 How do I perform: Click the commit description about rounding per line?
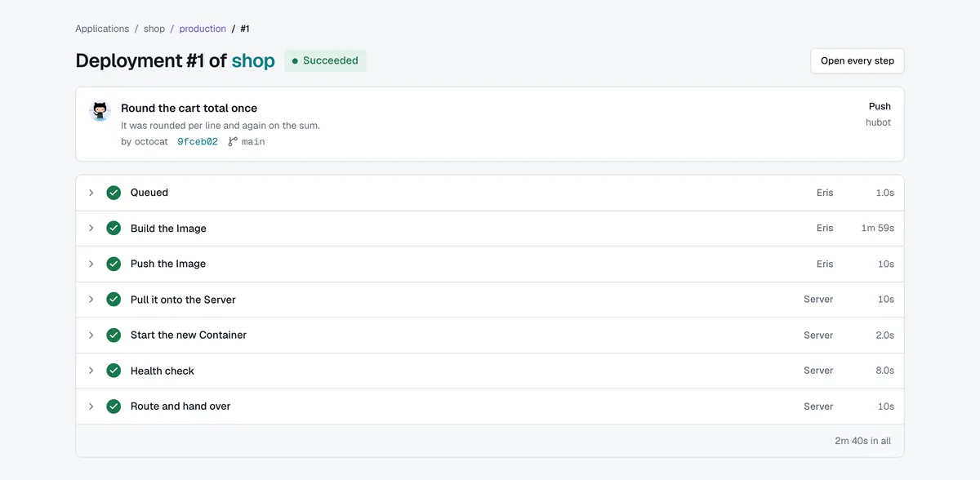coord(220,126)
